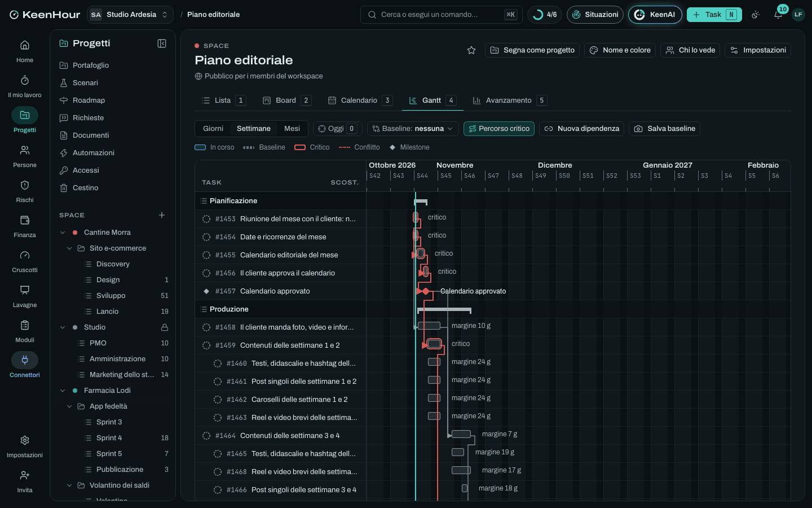
Task: Click Segna come progetto button
Action: pos(532,50)
